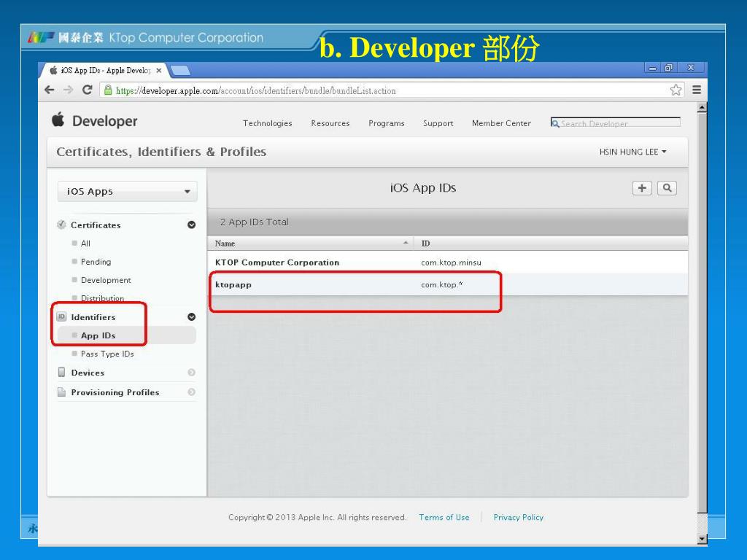Click the Certificates checkmark badge icon
Image resolution: width=747 pixels, height=560 pixels.
[x=61, y=225]
